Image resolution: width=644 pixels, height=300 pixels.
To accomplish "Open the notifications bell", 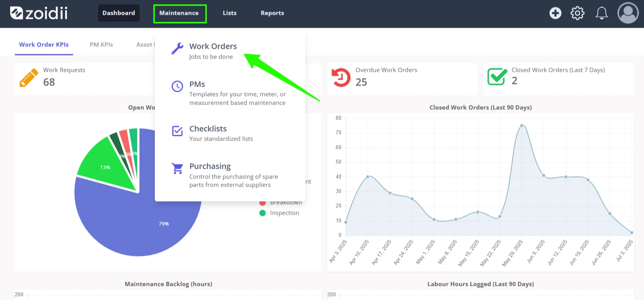I will pyautogui.click(x=601, y=13).
